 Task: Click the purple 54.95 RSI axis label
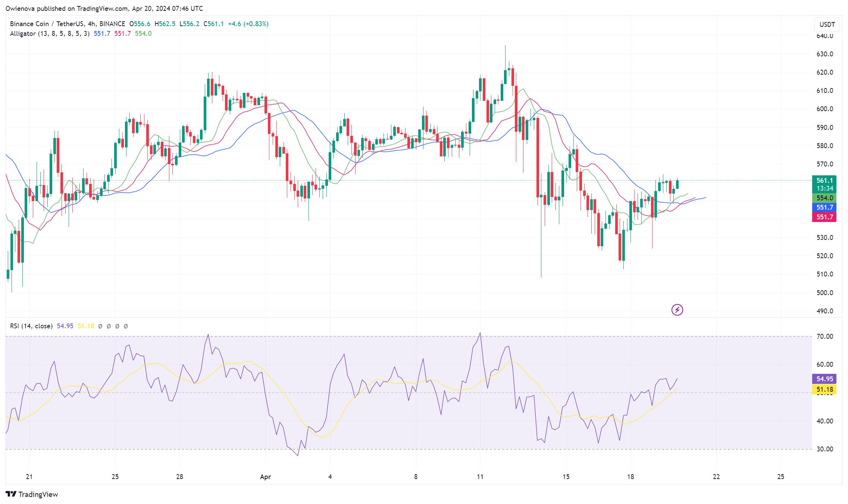[824, 379]
